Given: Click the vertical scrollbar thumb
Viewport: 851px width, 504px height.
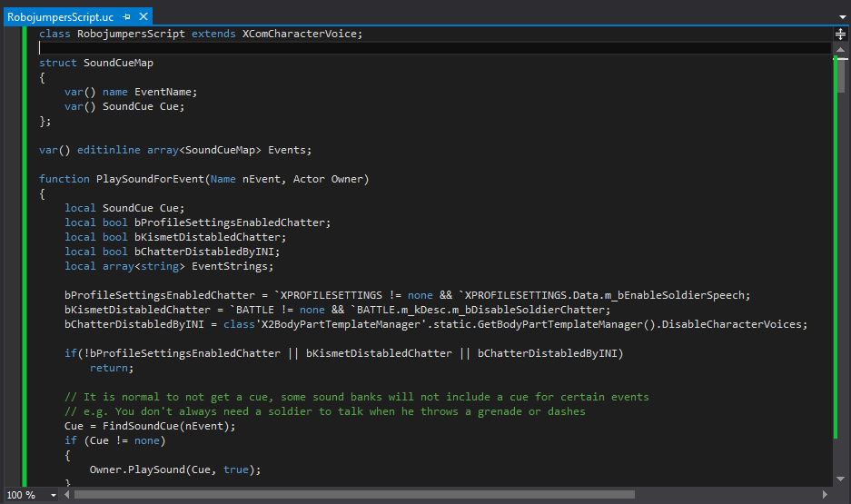Looking at the screenshot, I should click(x=841, y=75).
